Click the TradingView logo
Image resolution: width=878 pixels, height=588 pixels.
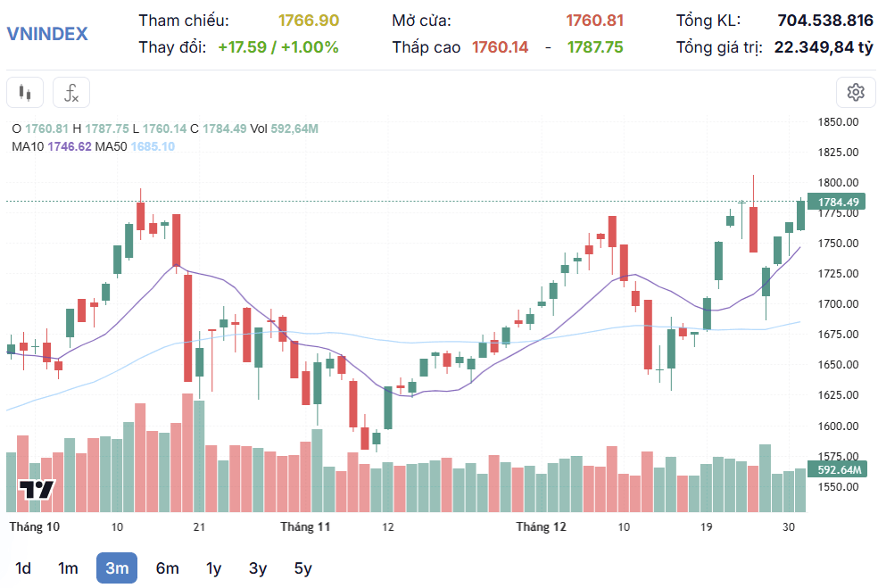37,490
